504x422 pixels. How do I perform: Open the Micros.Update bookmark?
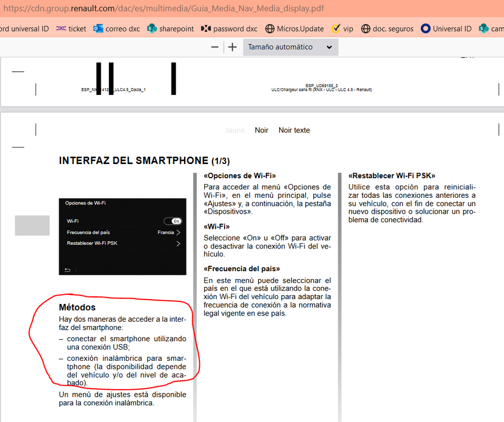pos(294,28)
